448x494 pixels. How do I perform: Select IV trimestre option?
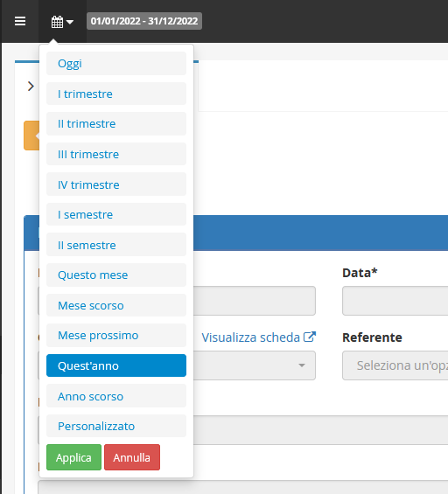coord(116,184)
